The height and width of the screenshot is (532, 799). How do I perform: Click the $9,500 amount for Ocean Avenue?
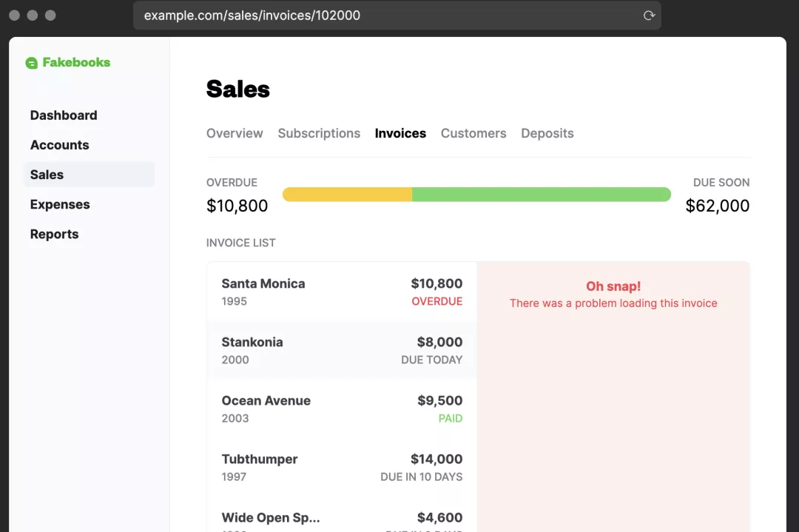point(439,400)
